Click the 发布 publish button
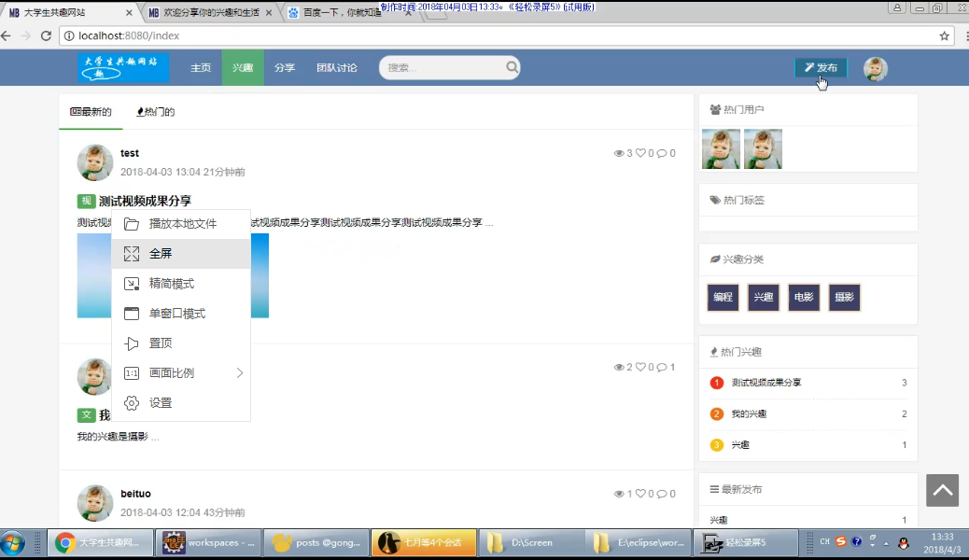The height and width of the screenshot is (560, 969). 821,67
